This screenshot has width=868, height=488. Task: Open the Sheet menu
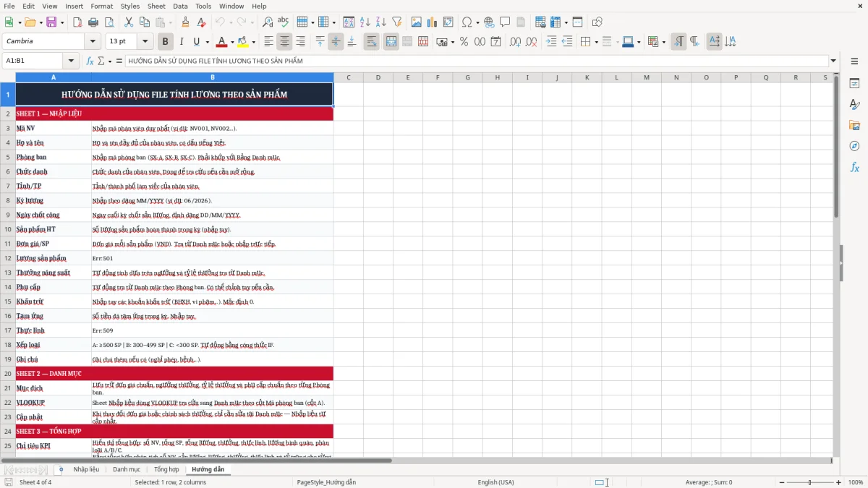[x=156, y=6]
